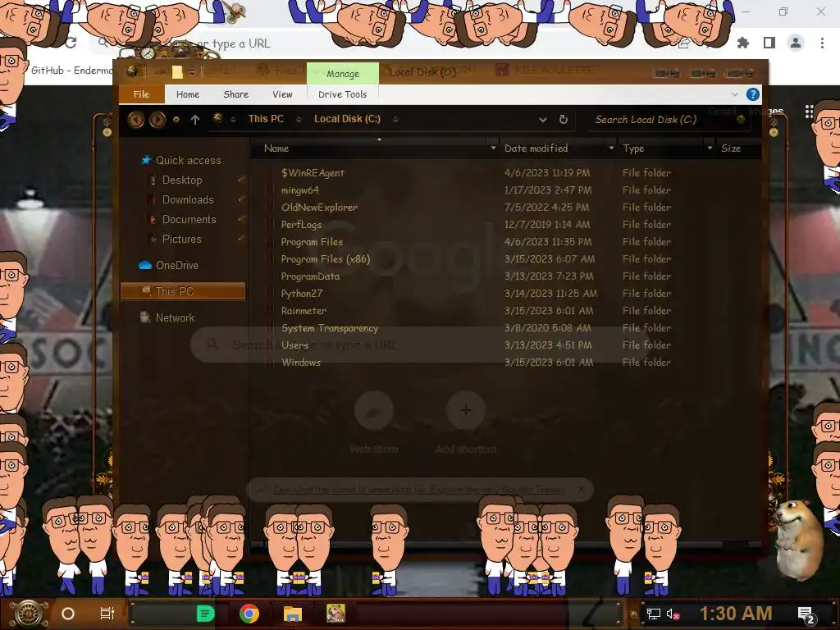Screen dimensions: 840x630
Task: Select the Manage contextual tab
Action: [x=343, y=73]
